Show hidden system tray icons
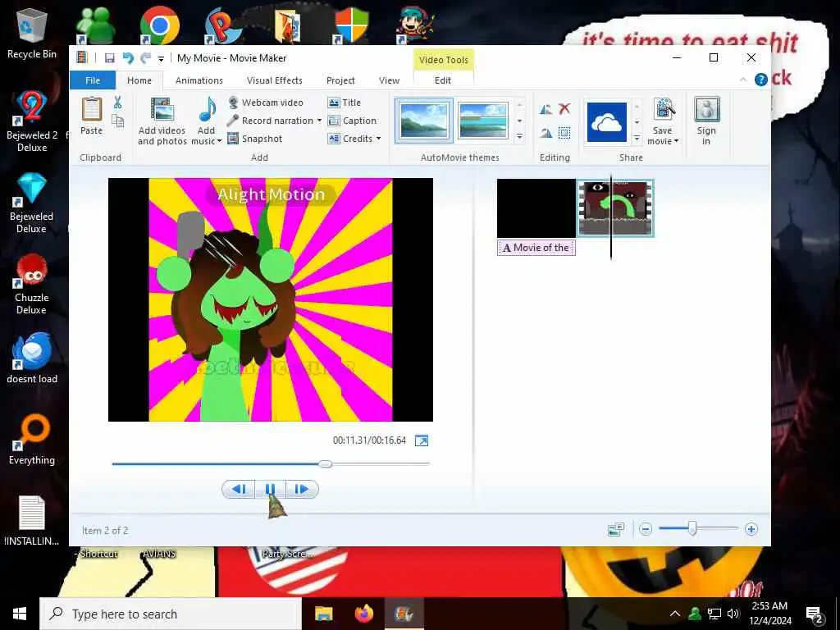840x630 pixels. 675,614
